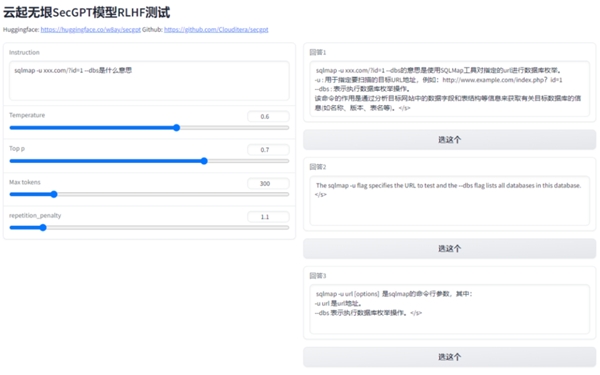Click the repetition_penalty value field showing 1.1
The width and height of the screenshot is (600, 375).
(268, 217)
